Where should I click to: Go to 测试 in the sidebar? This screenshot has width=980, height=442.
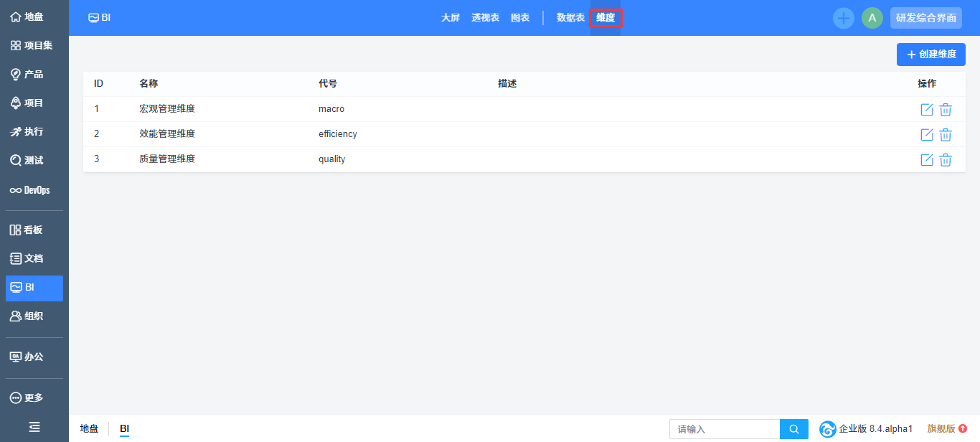click(27, 160)
